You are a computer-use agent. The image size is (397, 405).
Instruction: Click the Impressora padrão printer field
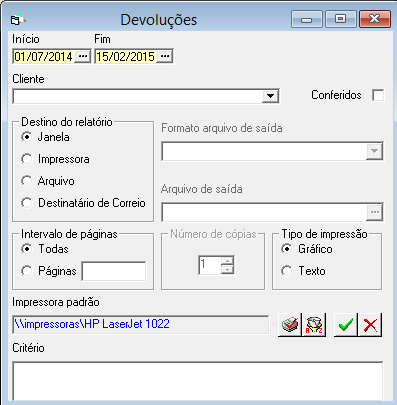click(x=140, y=324)
